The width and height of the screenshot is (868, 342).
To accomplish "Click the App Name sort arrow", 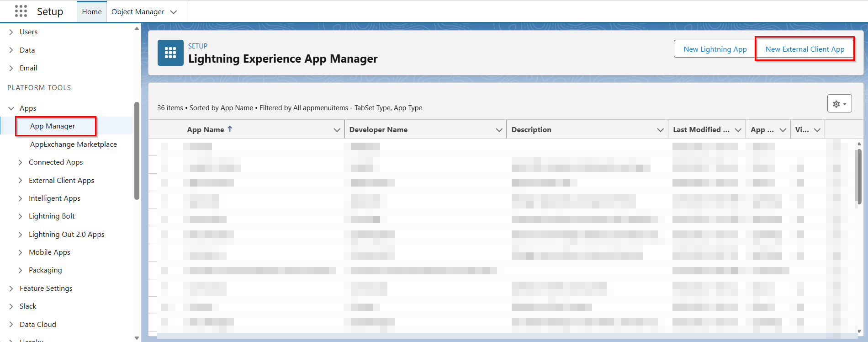I will click(x=230, y=129).
